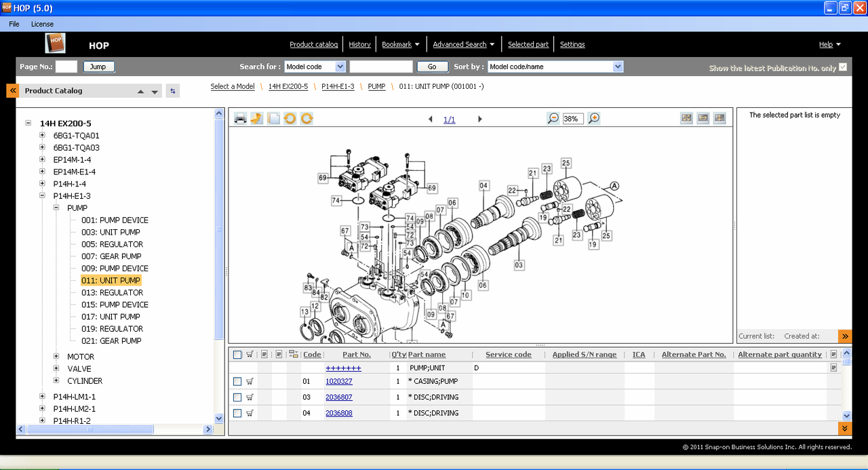Check the box for CASING;PUMP row
The height and width of the screenshot is (470, 868).
pyautogui.click(x=237, y=382)
